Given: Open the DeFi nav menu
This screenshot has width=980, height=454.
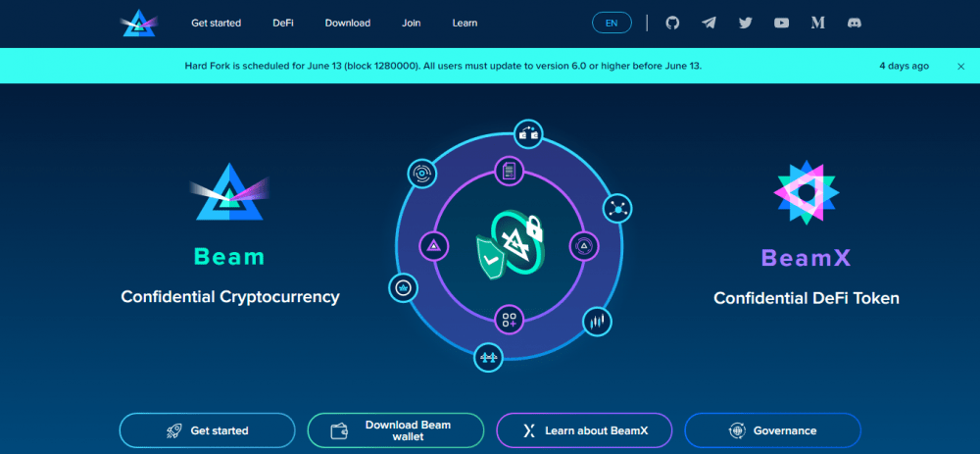Looking at the screenshot, I should [x=283, y=24].
